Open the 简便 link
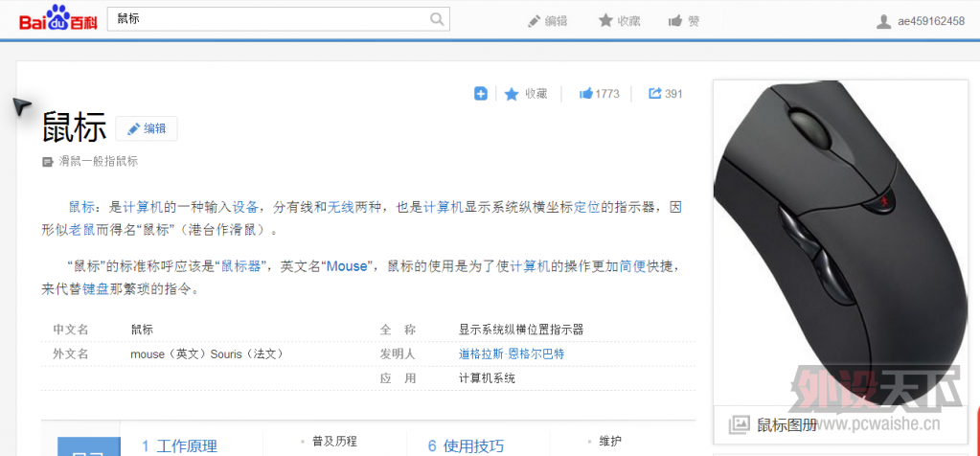This screenshot has width=980, height=456. coord(633,266)
